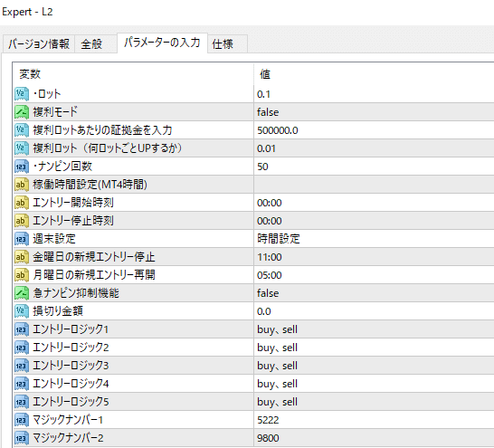Click the icon beside 複利ロット（何ロットごとUPするか）
Screen dimensions: 494x448
[x=22, y=148]
